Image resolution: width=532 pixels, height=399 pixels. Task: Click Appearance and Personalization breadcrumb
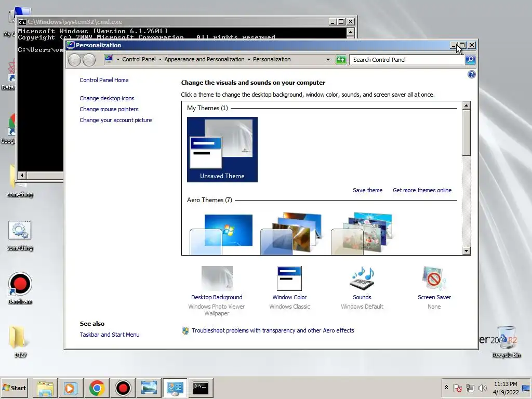point(204,59)
